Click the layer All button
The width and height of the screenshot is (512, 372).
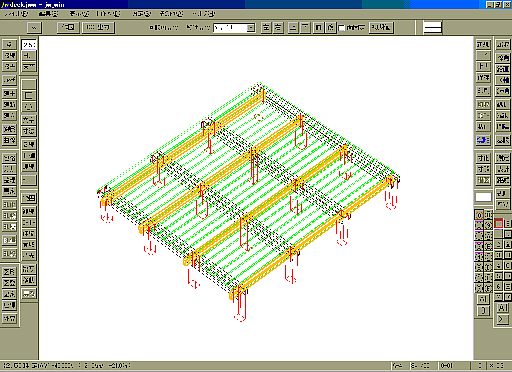(483, 299)
